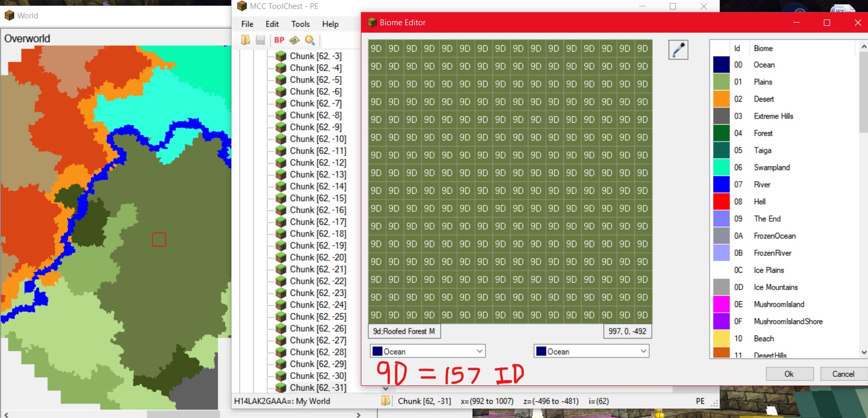Confirm the Biome Editor with Ok
The image size is (868, 418).
(789, 374)
